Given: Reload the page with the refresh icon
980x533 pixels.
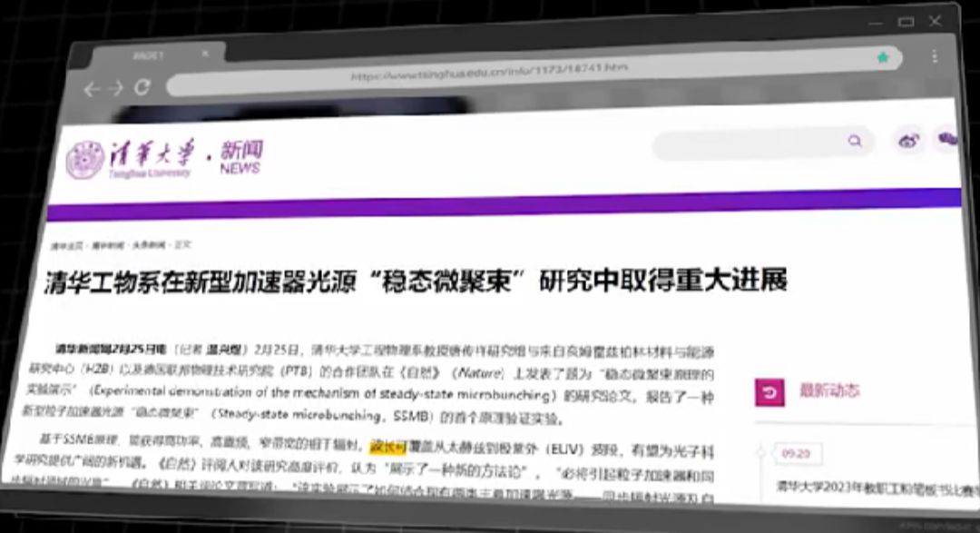Looking at the screenshot, I should pos(142,87).
